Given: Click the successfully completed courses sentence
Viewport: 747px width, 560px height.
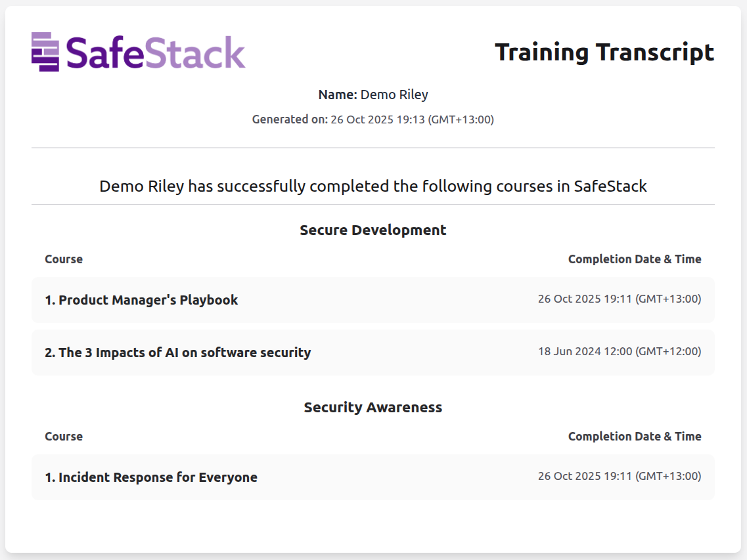Looking at the screenshot, I should [373, 186].
